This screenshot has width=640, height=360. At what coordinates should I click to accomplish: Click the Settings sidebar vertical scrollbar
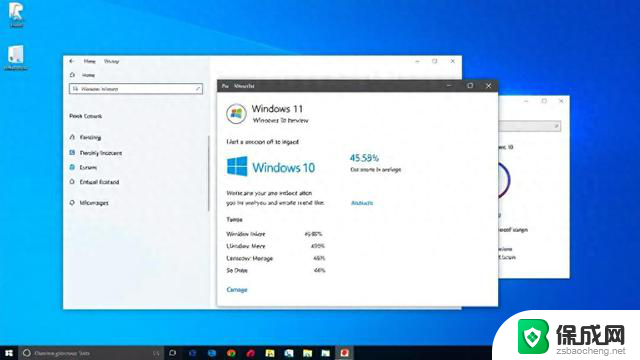click(209, 173)
